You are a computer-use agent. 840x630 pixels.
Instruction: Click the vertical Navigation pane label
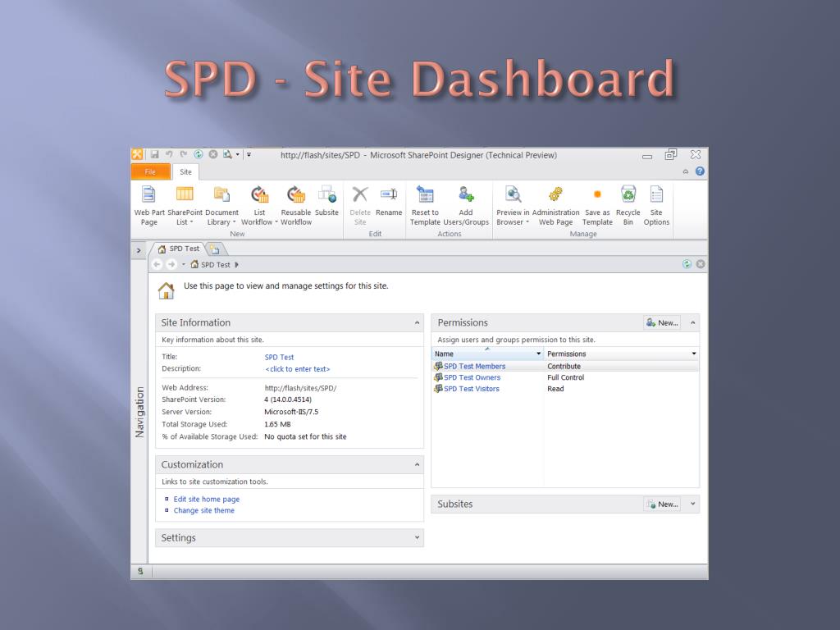point(139,412)
